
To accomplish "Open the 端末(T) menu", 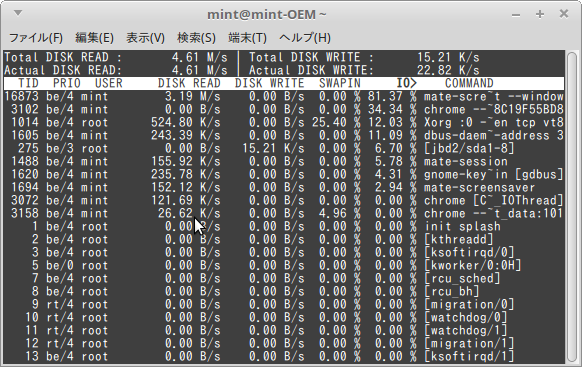I will click(x=247, y=38).
